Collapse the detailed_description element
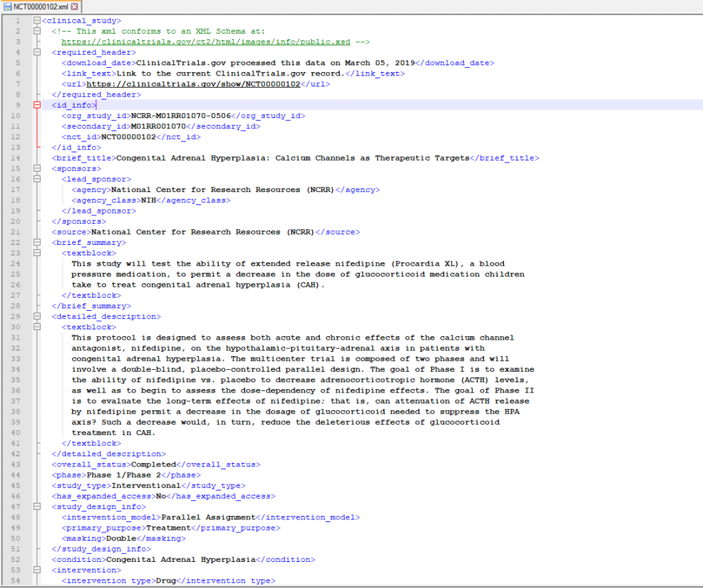This screenshot has width=703, height=588. (x=36, y=316)
